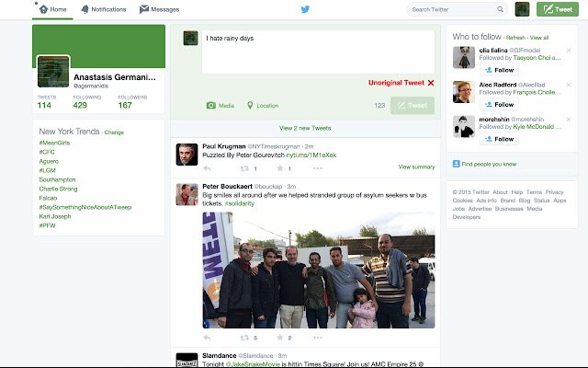Click the Location pin icon
Image resolution: width=588 pixels, height=368 pixels.
point(250,106)
